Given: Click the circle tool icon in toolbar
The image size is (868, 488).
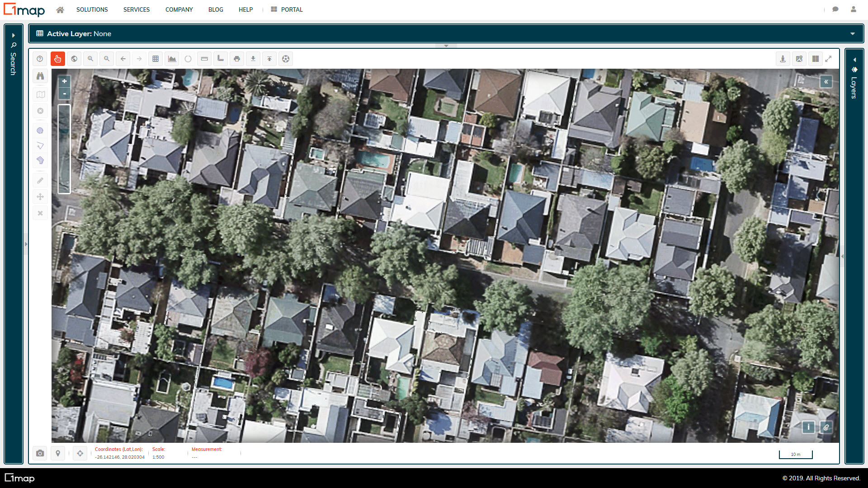Looking at the screenshot, I should 188,59.
